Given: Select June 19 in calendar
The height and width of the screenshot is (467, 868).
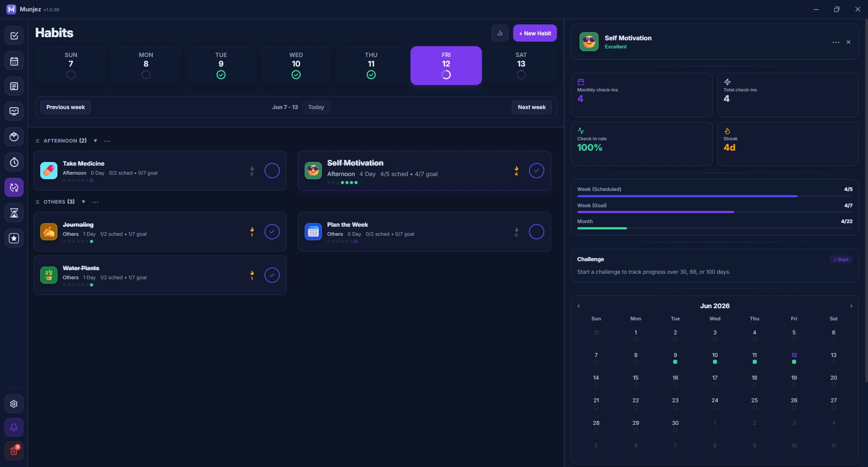Looking at the screenshot, I should [x=794, y=380].
